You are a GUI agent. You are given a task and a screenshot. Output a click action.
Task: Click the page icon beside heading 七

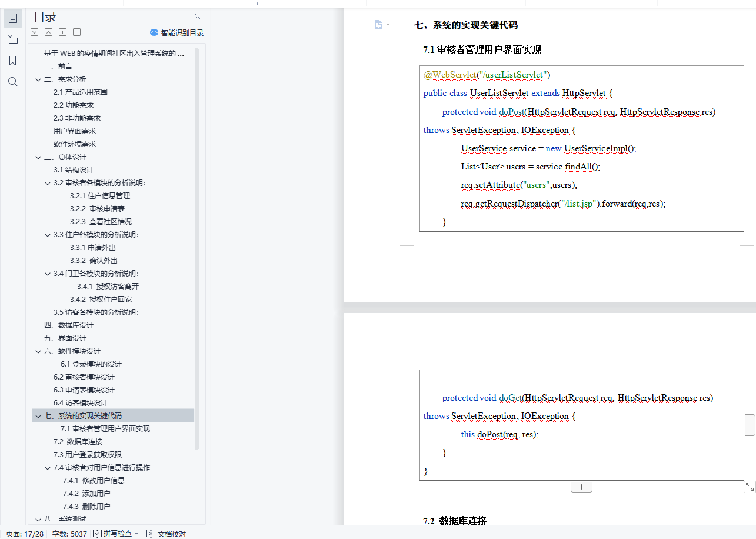(379, 24)
